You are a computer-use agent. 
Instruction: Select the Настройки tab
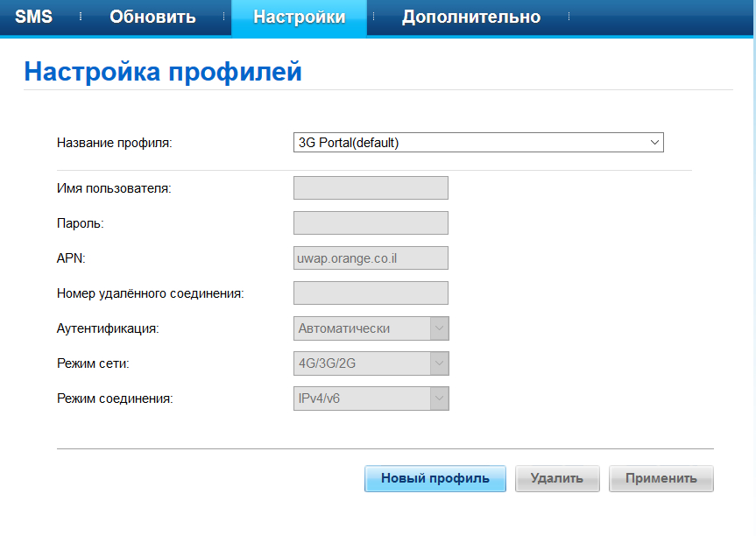tap(299, 18)
